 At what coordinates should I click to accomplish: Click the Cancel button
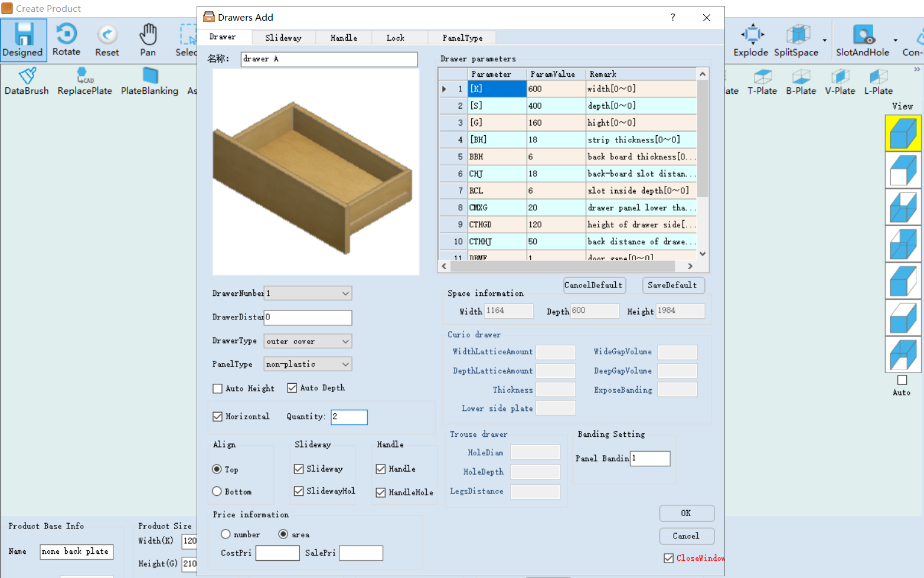(x=687, y=536)
